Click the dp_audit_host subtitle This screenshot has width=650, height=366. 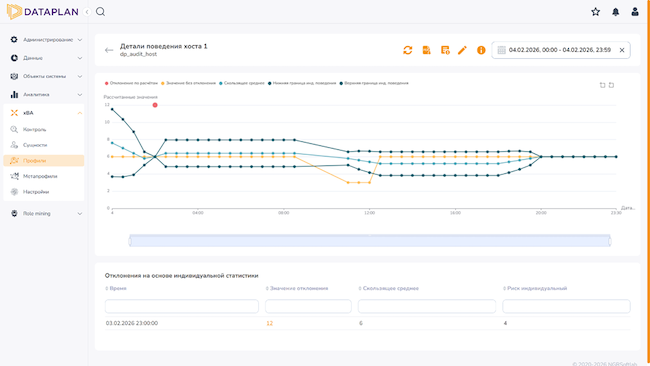point(138,54)
